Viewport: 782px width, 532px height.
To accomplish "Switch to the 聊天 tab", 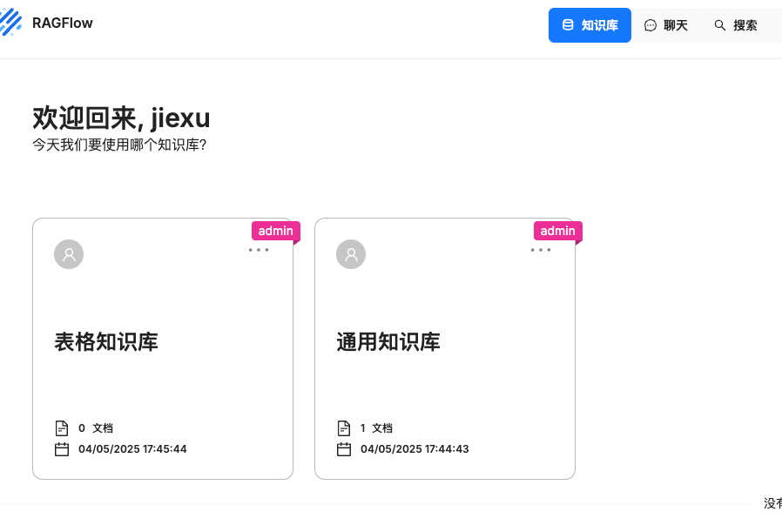I will point(666,25).
